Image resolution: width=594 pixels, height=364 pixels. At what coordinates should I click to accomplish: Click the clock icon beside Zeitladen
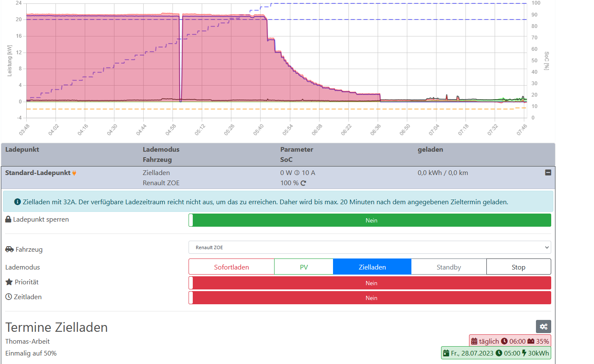point(8,297)
